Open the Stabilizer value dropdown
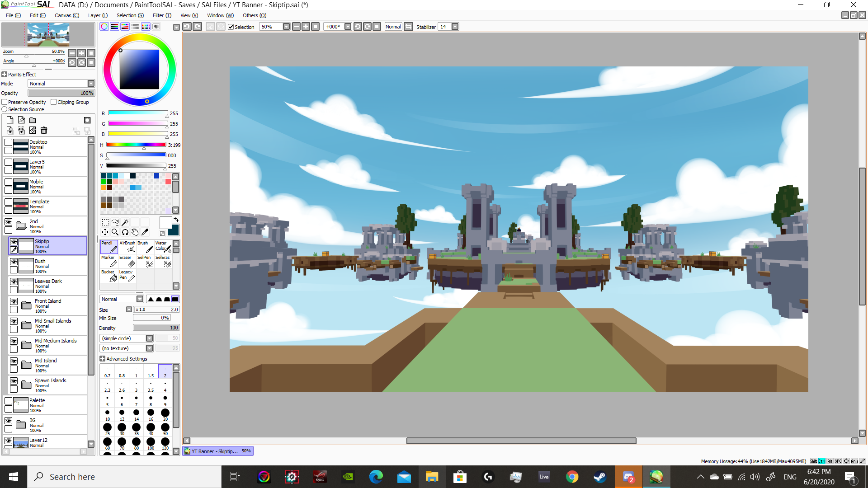This screenshot has height=488, width=868. [455, 27]
